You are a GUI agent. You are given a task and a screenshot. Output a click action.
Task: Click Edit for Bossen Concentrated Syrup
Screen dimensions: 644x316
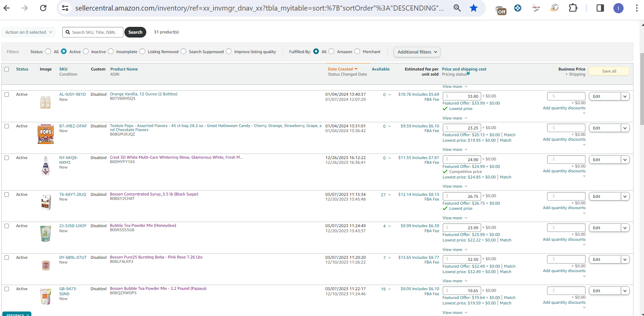tap(605, 196)
